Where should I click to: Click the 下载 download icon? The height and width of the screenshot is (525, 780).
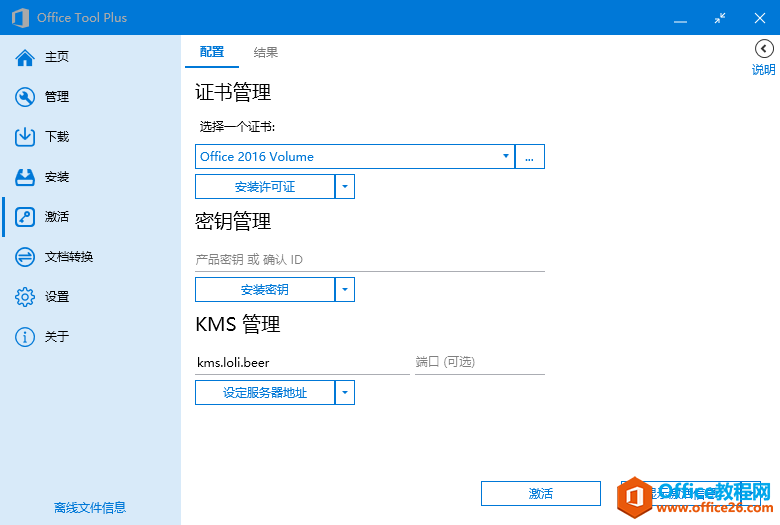click(x=25, y=137)
